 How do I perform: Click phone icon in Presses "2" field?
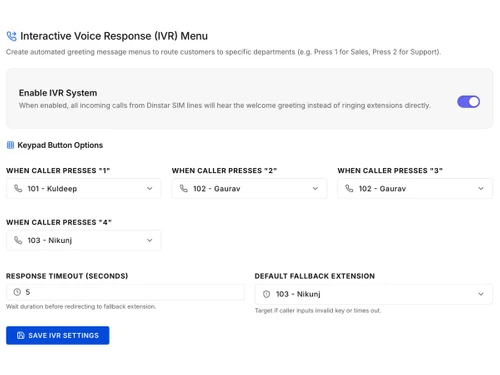(184, 188)
